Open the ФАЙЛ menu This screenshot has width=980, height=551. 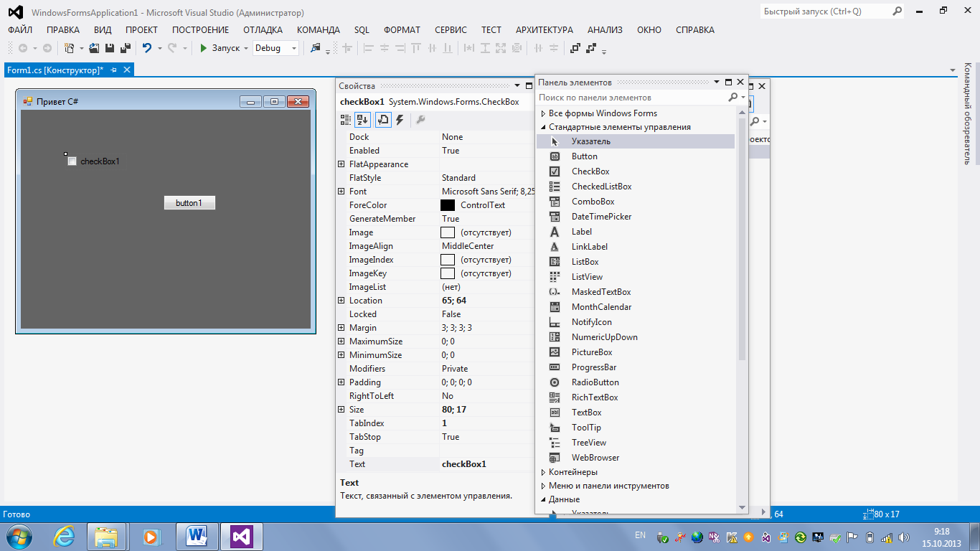point(20,30)
